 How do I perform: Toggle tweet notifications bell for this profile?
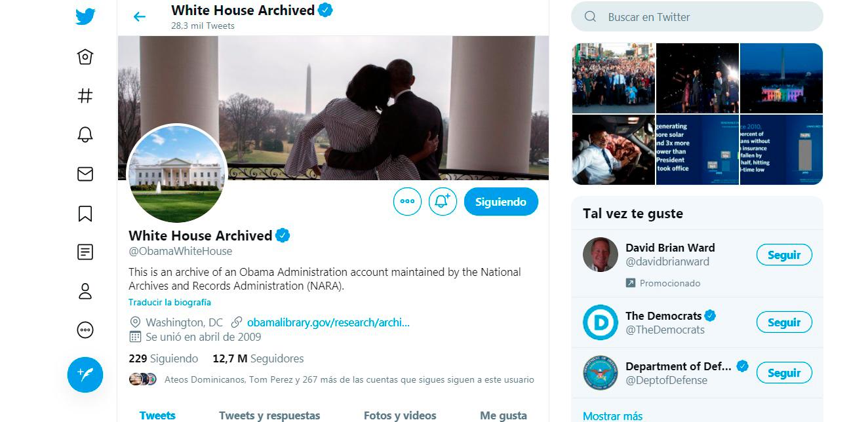(443, 202)
